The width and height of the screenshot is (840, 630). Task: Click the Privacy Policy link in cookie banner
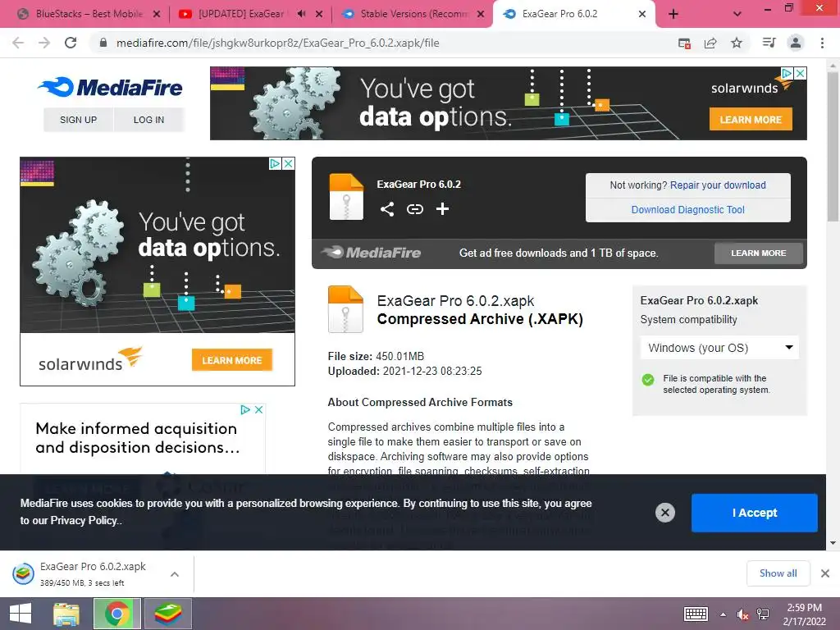click(x=84, y=520)
